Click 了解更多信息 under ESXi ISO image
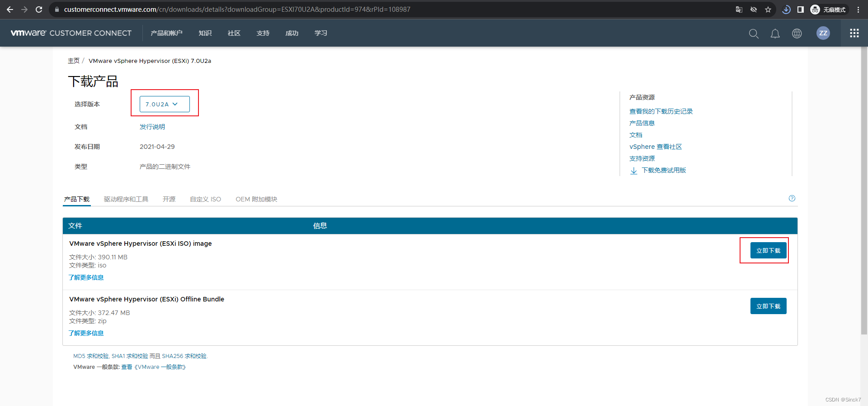The width and height of the screenshot is (868, 406). pos(86,277)
